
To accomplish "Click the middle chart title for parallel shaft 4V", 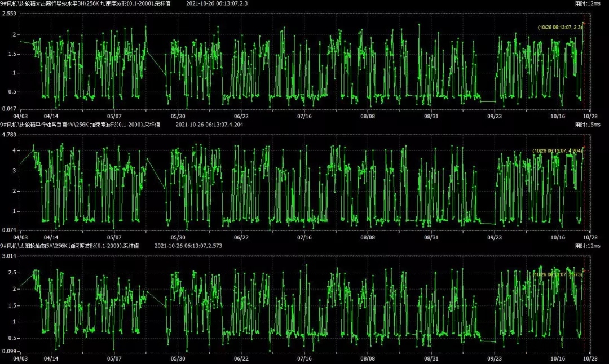I will click(x=80, y=125).
